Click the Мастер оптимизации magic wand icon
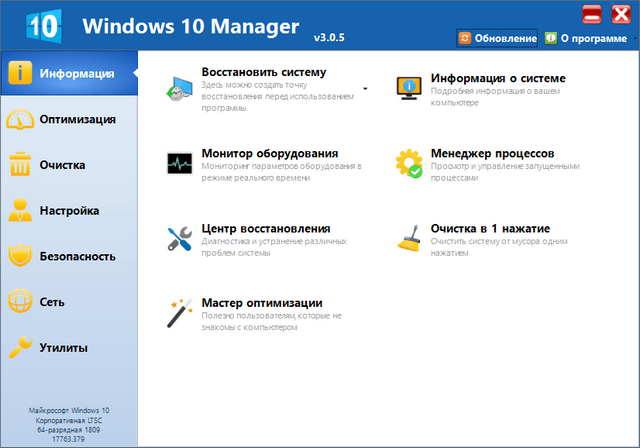640x448 pixels. (x=180, y=313)
